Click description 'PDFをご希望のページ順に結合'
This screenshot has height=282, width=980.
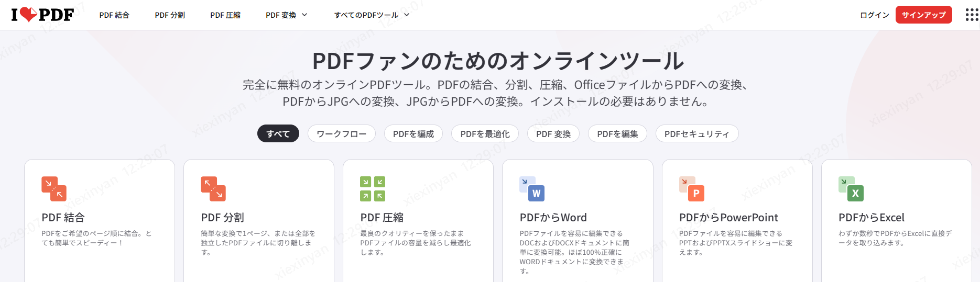pyautogui.click(x=92, y=233)
